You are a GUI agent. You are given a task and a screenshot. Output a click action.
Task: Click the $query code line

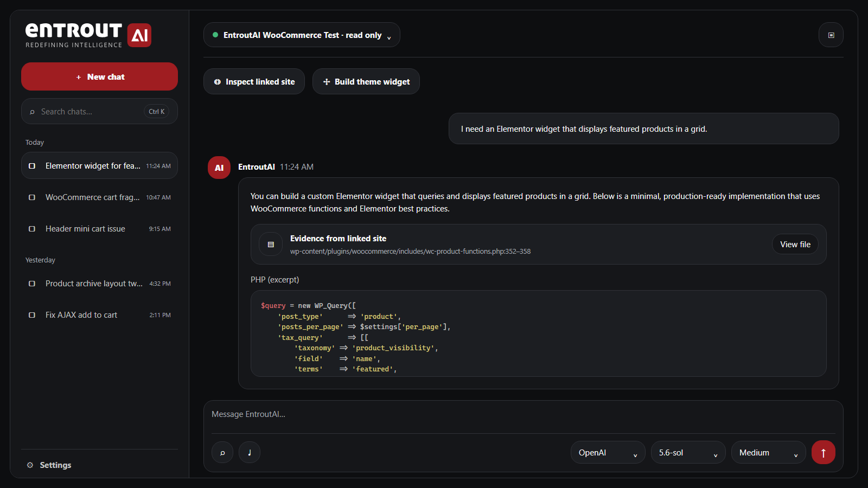click(x=308, y=306)
